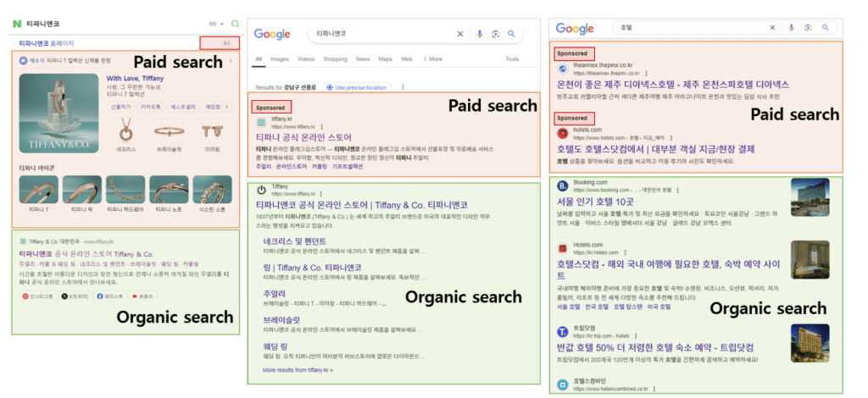Viewport: 868px width, 398px height.
Task: Open the 티파니 하드웨어 thumbnail
Action: coord(125,190)
